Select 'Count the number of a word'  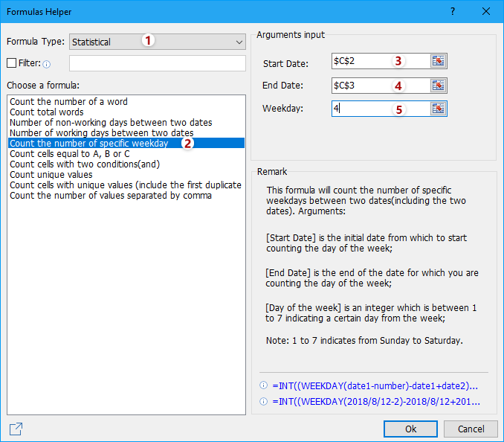pyautogui.click(x=68, y=102)
